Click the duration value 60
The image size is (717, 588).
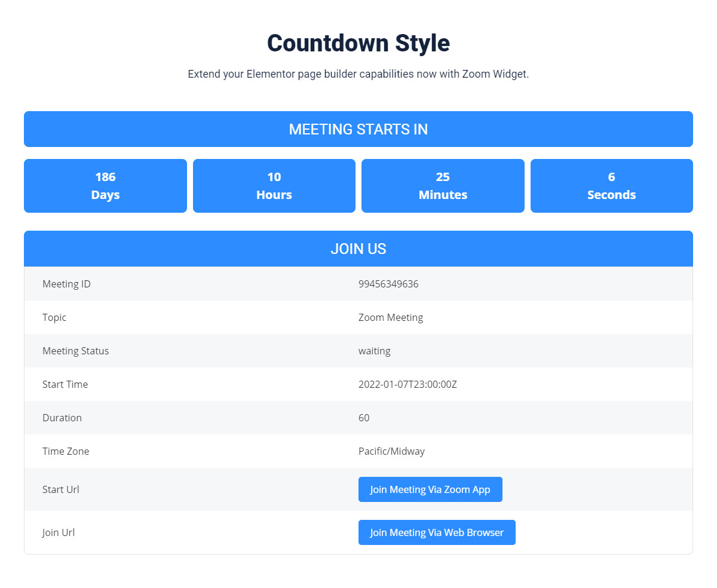[364, 418]
